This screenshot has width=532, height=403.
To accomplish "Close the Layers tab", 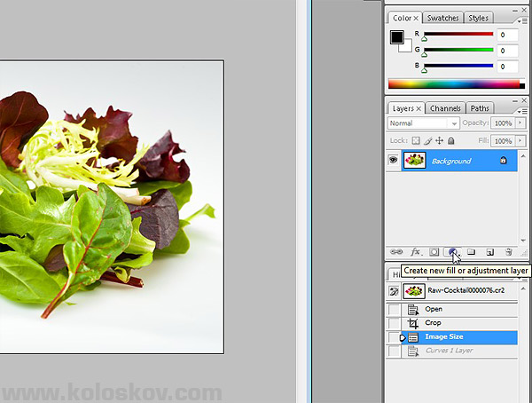I will click(x=419, y=108).
